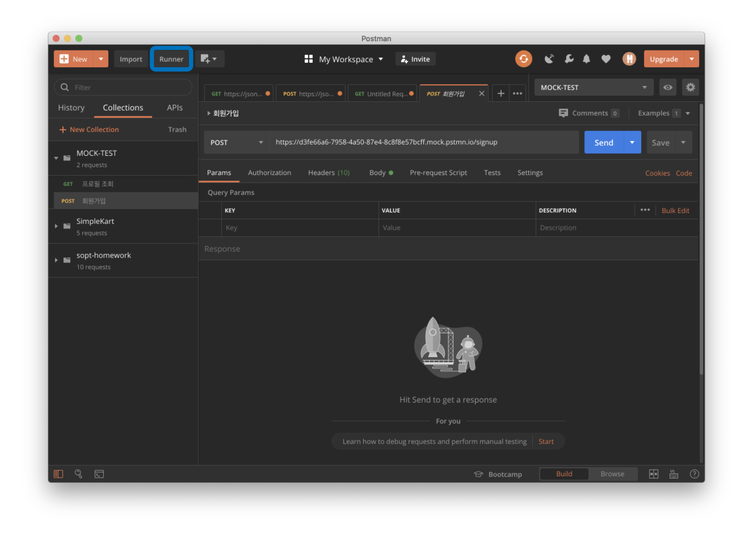Open the Comments panel
Image resolution: width=756 pixels, height=539 pixels.
coord(589,113)
